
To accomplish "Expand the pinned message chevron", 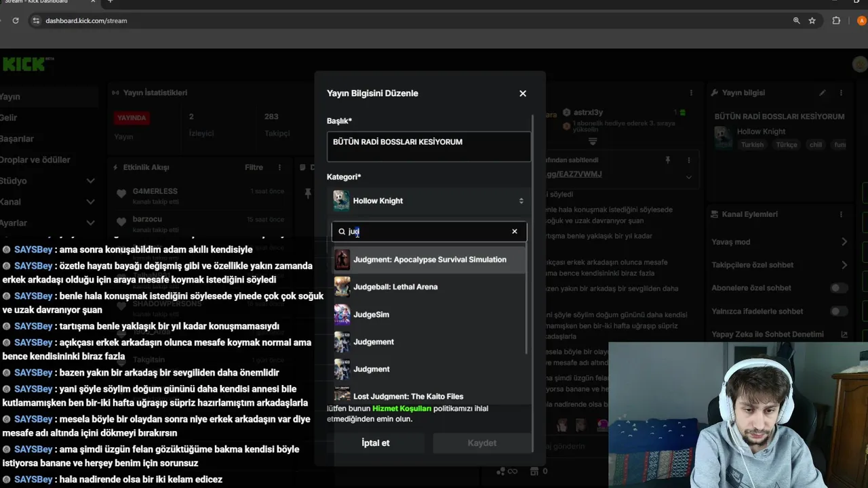I will [x=689, y=177].
